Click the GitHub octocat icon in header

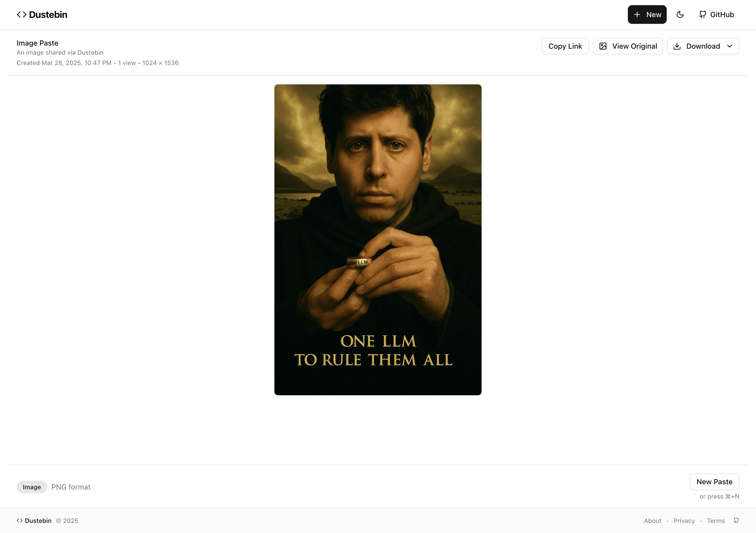[x=703, y=15]
